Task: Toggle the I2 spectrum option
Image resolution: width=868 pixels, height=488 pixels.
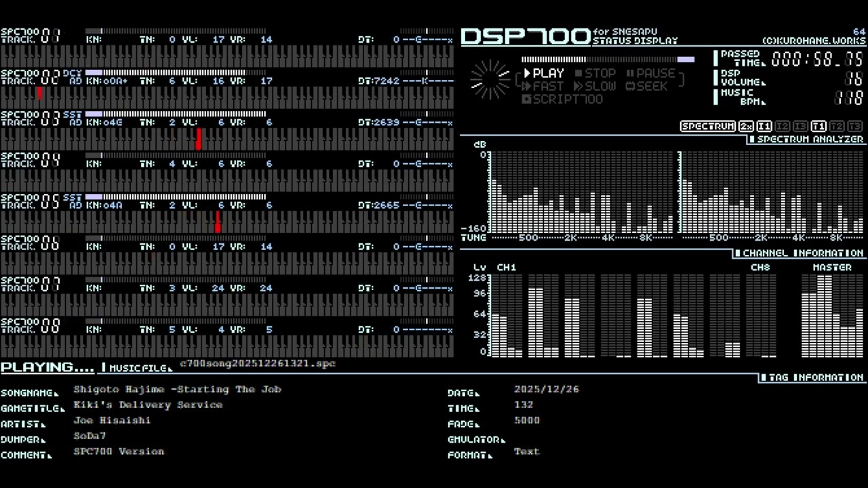Action: click(x=783, y=126)
